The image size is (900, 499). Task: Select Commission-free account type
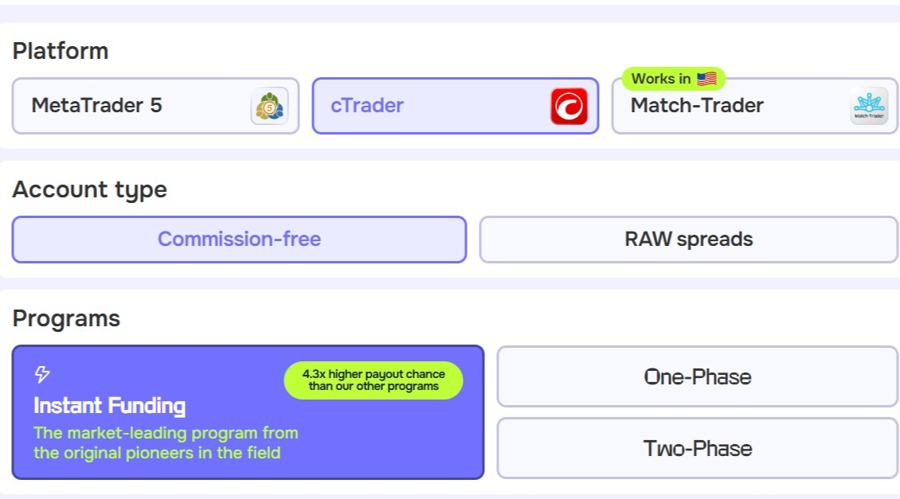(x=239, y=239)
